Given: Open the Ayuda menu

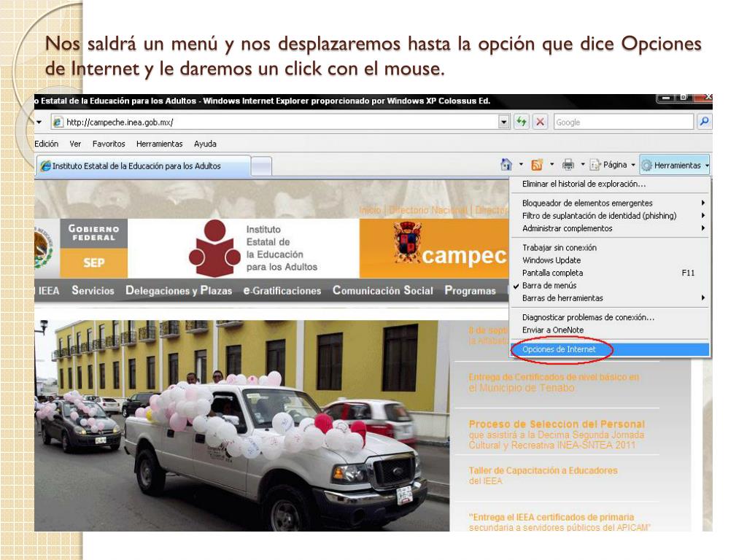Looking at the screenshot, I should point(205,144).
